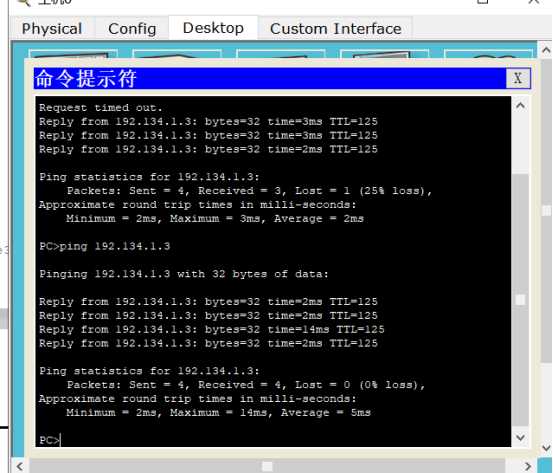The image size is (553, 473).
Task: Click the terminal scrollbar up arrow
Action: click(521, 105)
